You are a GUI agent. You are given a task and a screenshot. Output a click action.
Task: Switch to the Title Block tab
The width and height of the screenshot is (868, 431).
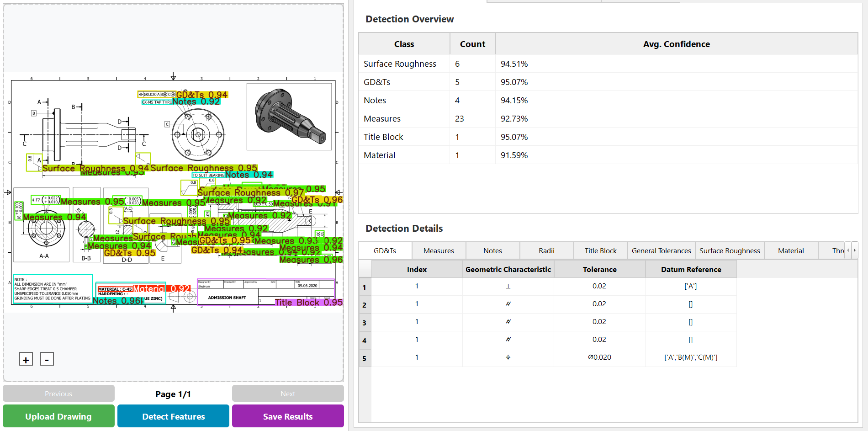click(x=600, y=250)
